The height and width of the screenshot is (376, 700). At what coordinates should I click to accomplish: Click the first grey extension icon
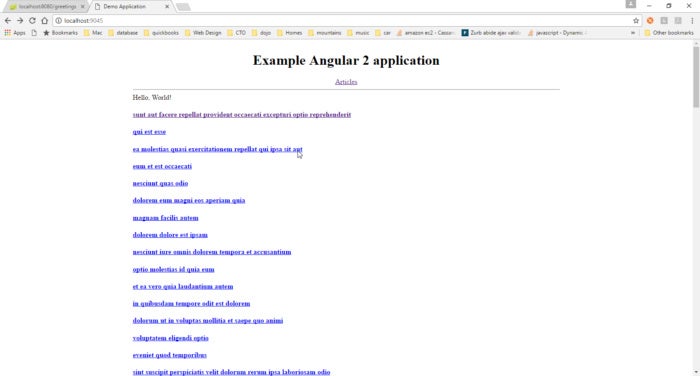(x=664, y=21)
